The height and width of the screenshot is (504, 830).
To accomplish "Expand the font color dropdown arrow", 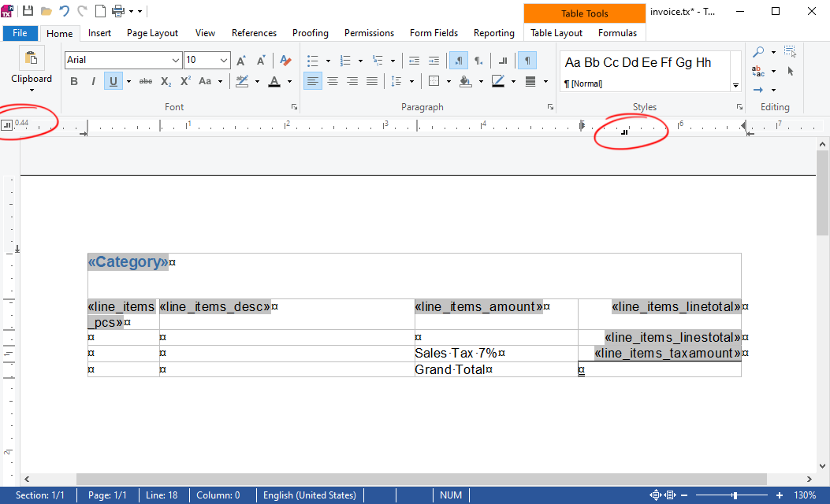I will 289,81.
